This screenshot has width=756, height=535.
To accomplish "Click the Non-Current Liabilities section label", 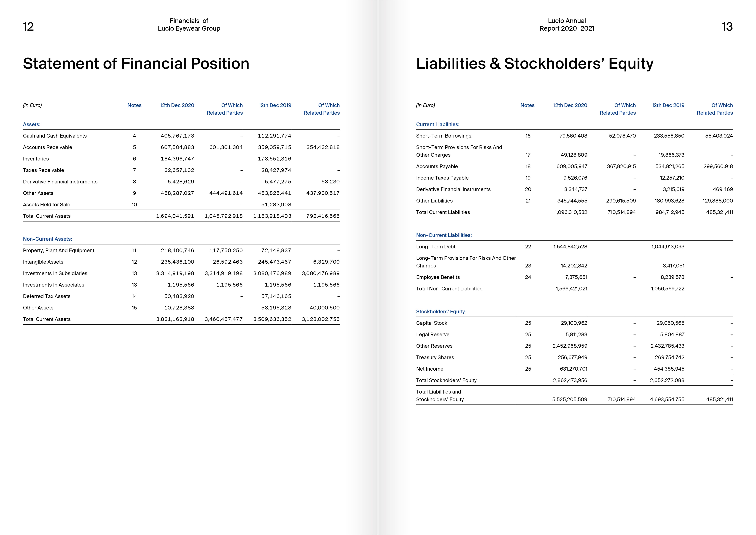I will (444, 235).
